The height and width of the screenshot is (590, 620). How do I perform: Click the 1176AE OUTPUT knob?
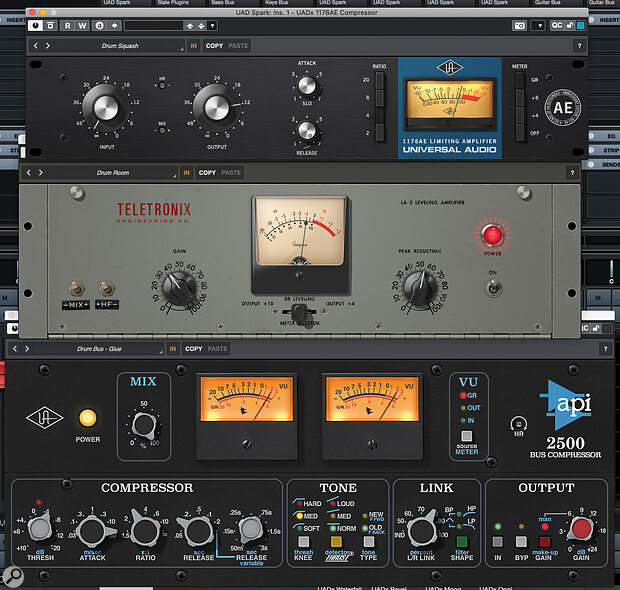point(217,108)
